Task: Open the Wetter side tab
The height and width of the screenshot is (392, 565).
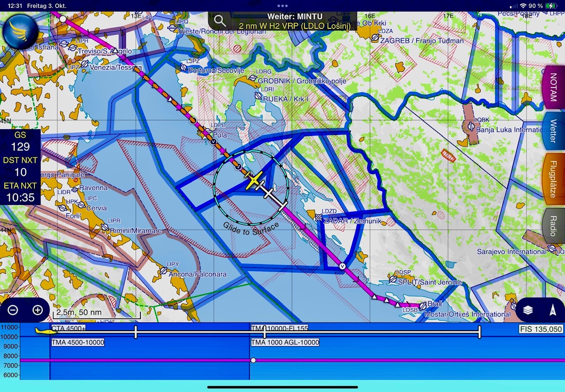Action: 554,131
